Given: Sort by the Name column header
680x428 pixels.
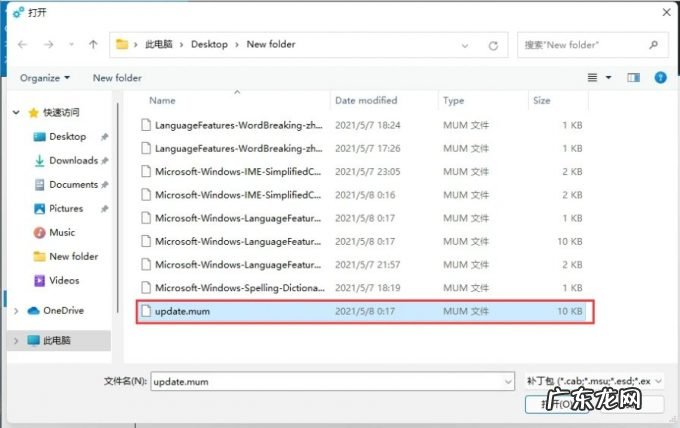Looking at the screenshot, I should [162, 101].
